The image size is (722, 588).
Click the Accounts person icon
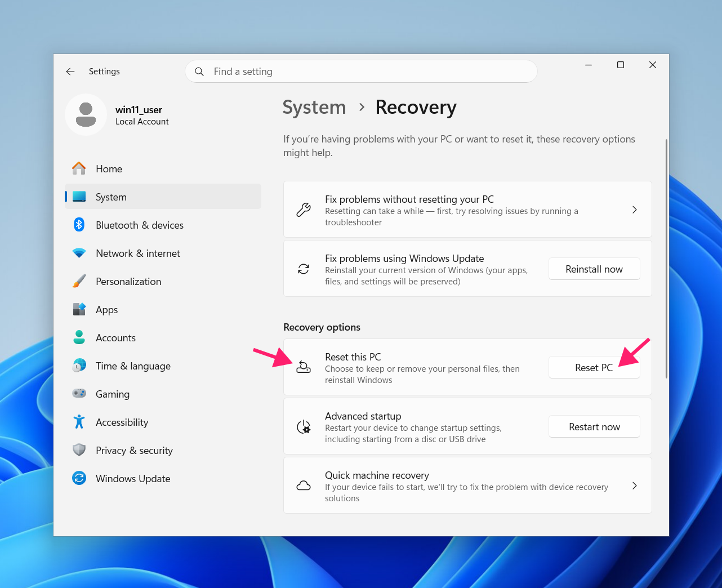tap(79, 337)
